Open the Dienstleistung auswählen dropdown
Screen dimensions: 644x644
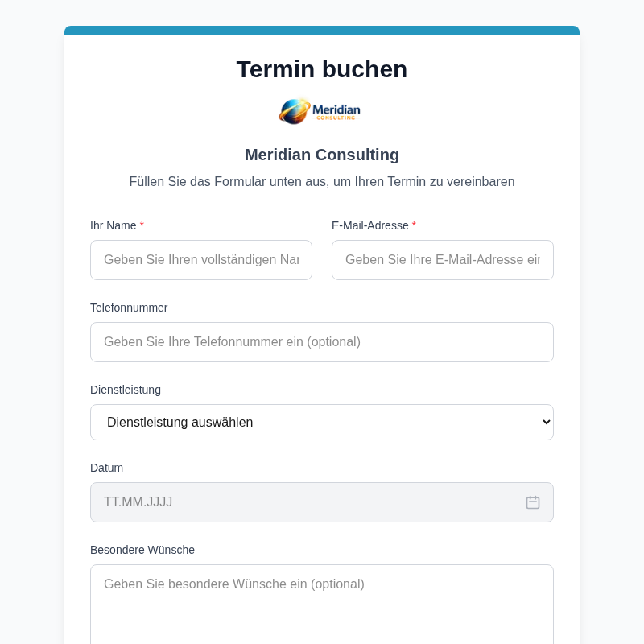322,422
